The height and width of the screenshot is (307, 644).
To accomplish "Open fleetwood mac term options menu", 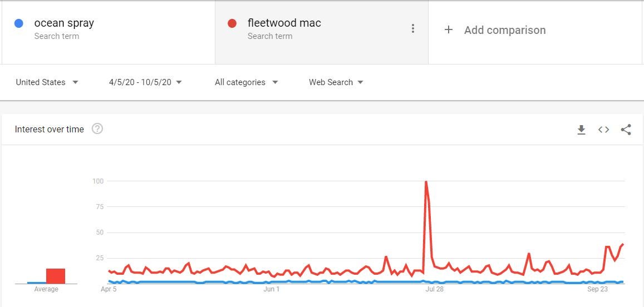I will pos(413,28).
